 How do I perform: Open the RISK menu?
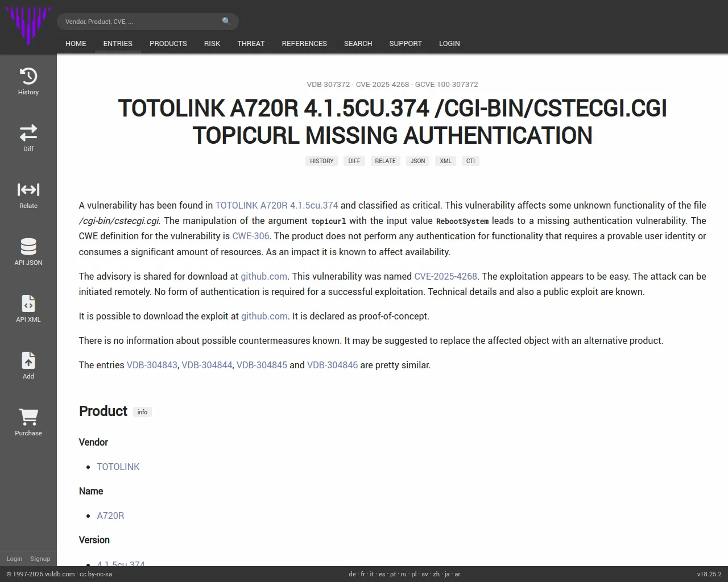(x=212, y=44)
